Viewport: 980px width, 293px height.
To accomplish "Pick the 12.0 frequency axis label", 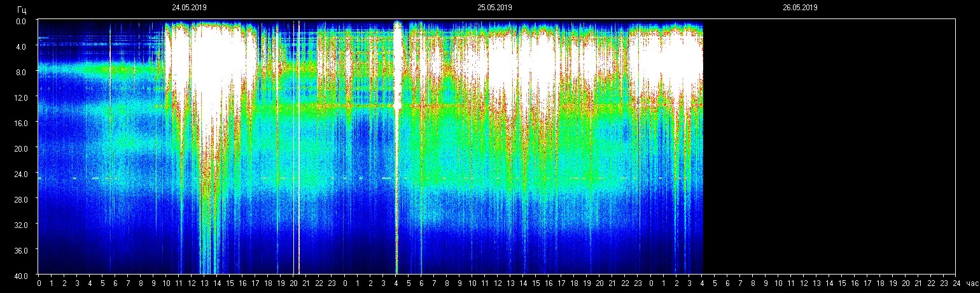I will coord(20,97).
